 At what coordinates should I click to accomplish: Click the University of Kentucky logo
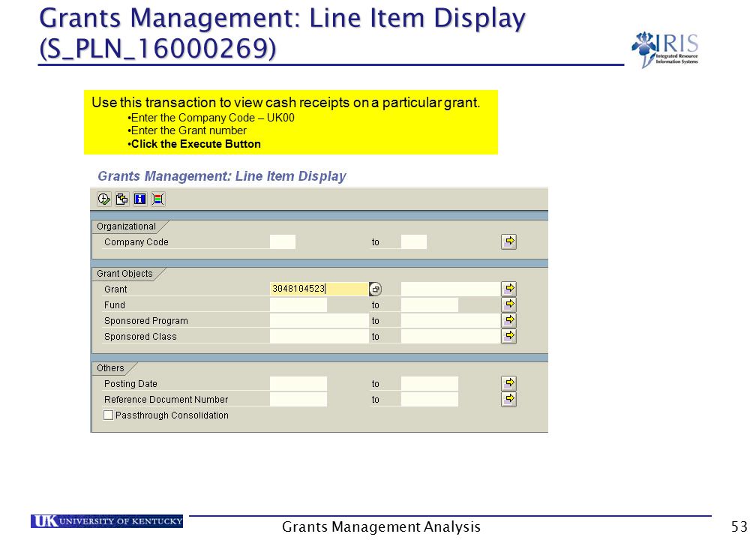click(107, 520)
